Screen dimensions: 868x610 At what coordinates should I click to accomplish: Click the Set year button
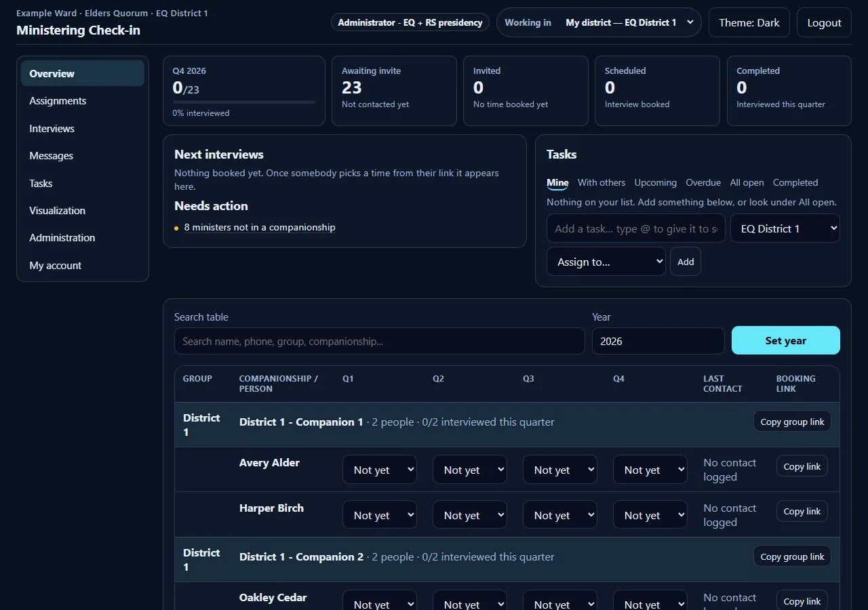tap(786, 340)
